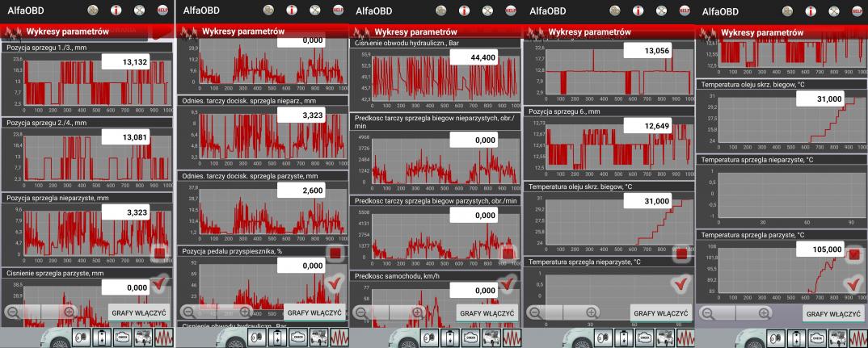This screenshot has width=868, height=348.
Task: Open HELP on the pedalu przyspiesznika screen
Action: 339,10
